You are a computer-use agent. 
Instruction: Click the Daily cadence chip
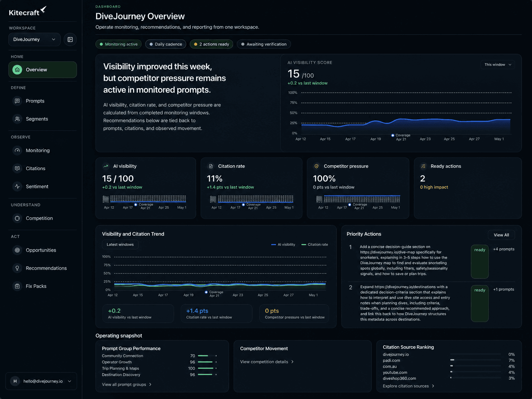coord(166,44)
